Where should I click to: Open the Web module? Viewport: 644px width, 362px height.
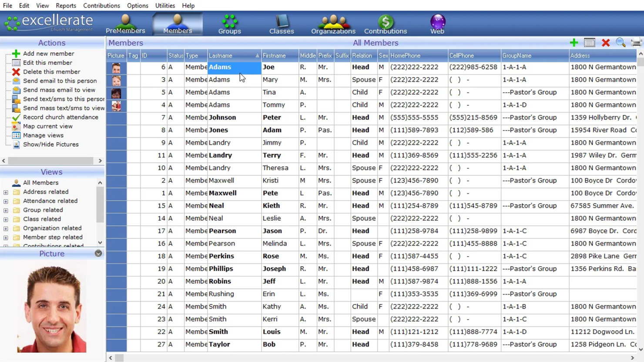[437, 24]
